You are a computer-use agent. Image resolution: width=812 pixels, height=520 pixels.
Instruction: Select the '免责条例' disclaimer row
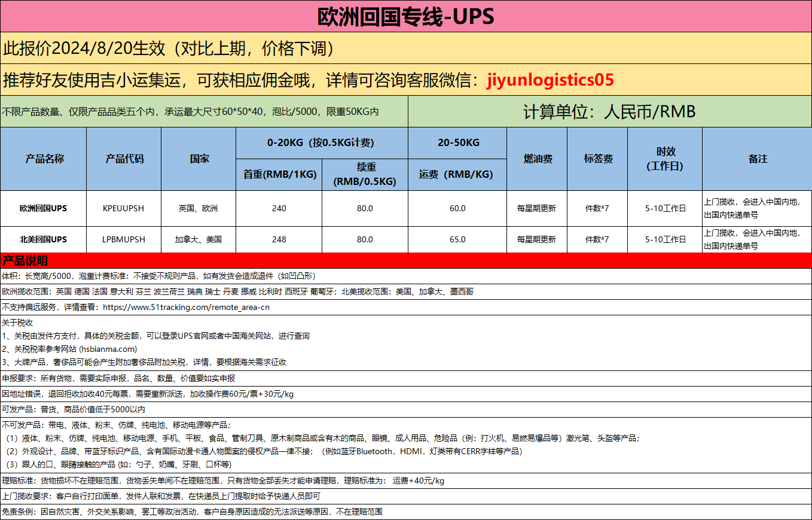pos(406,512)
